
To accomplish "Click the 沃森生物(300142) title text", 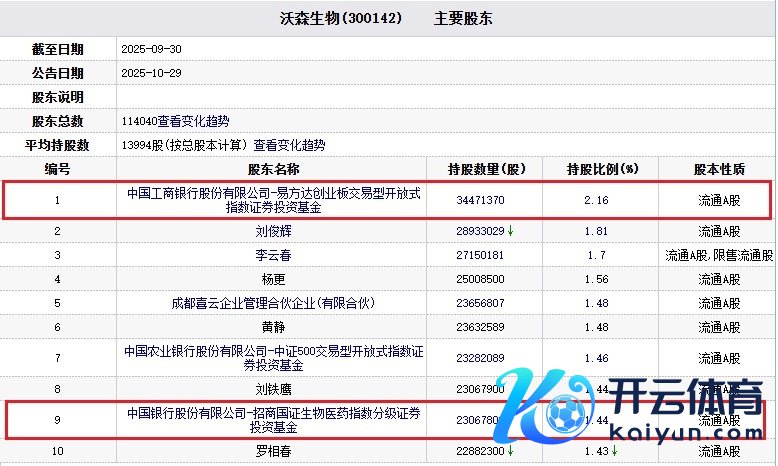I will pos(337,19).
